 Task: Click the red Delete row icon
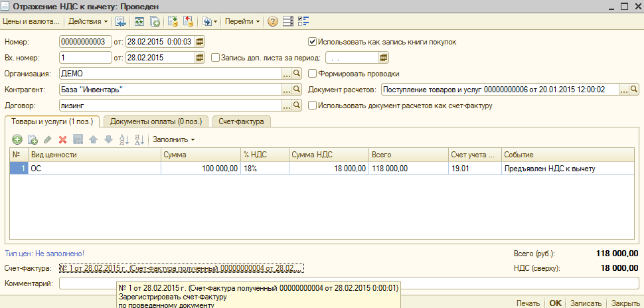[63, 139]
